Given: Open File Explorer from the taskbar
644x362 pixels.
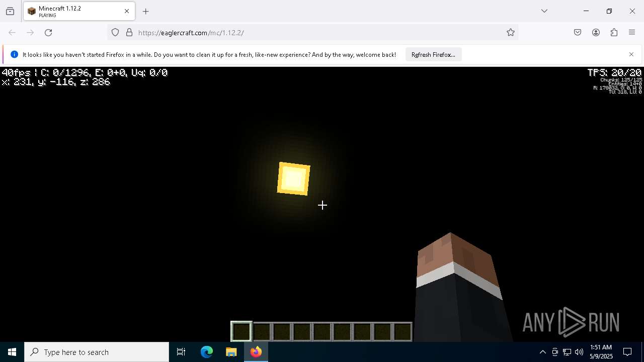Looking at the screenshot, I should pos(231,352).
